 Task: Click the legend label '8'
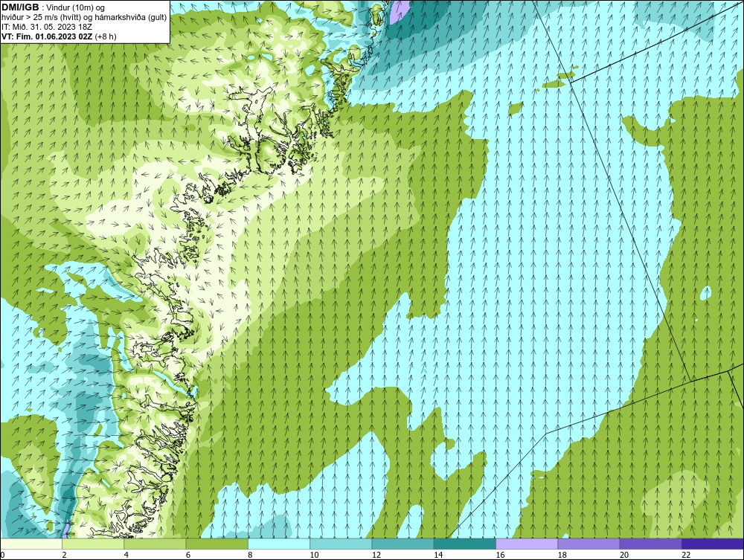[x=250, y=556]
